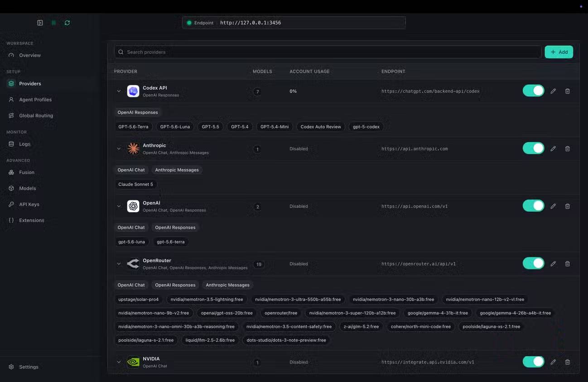Viewport: 588px width, 382px height.
Task: Click the green vertical bars icon beside refresh
Action: pyautogui.click(x=53, y=23)
